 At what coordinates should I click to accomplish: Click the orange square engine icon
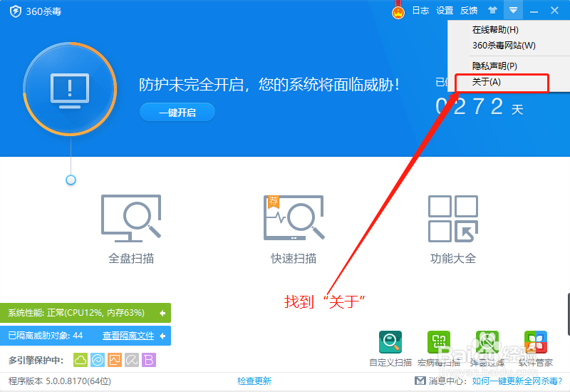115,360
